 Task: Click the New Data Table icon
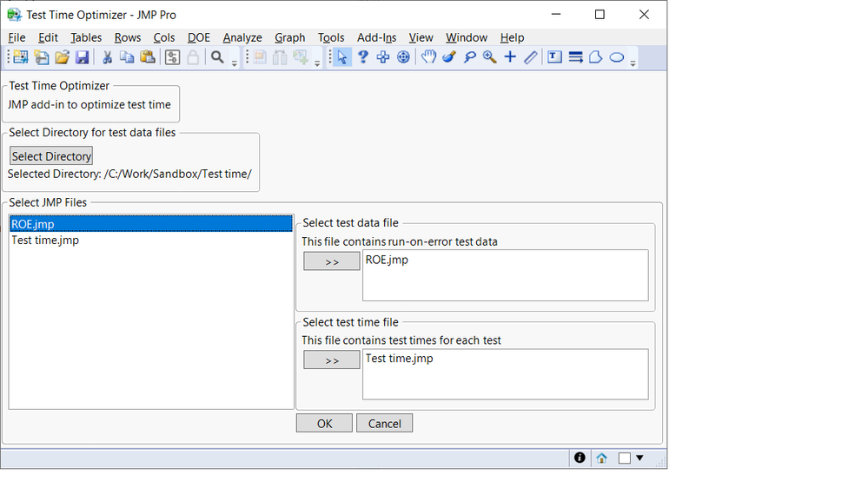click(21, 57)
